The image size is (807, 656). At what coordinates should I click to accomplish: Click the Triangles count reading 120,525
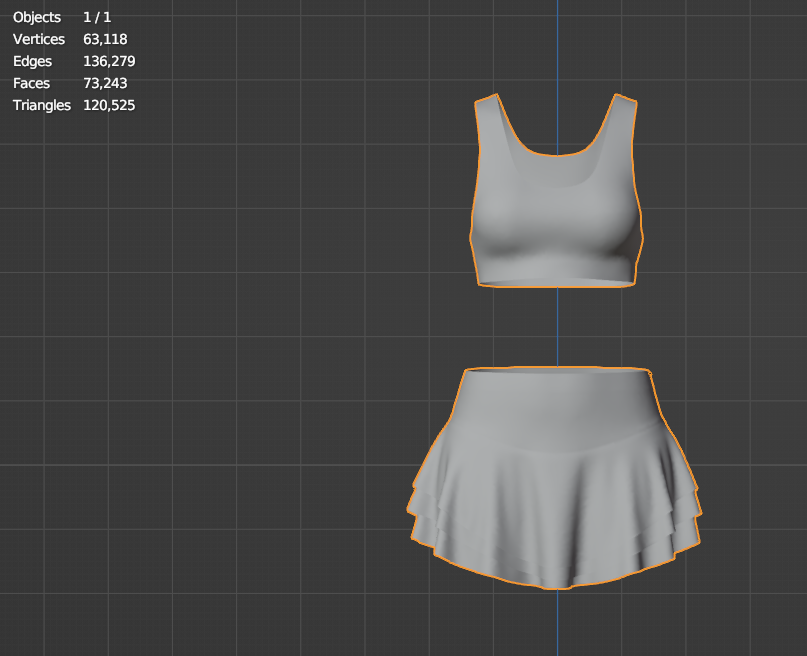click(109, 105)
